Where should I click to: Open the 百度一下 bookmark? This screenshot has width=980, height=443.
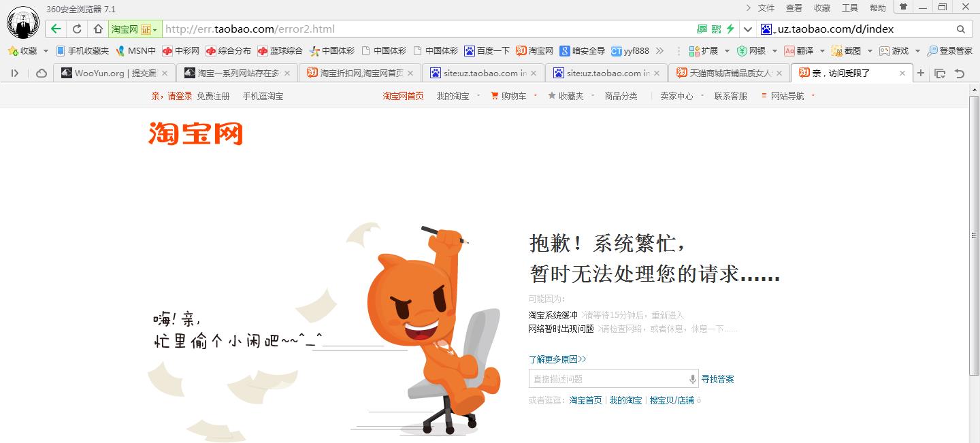tap(487, 50)
